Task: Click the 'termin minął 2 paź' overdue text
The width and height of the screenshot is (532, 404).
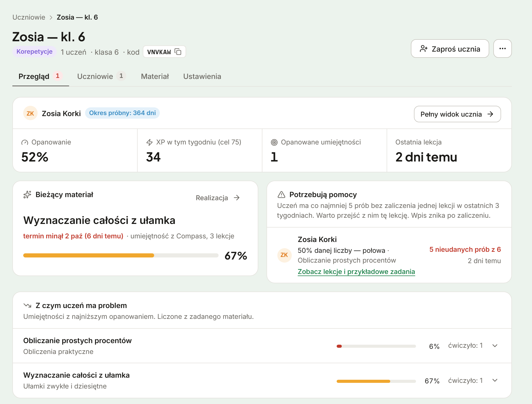Action: tap(73, 236)
